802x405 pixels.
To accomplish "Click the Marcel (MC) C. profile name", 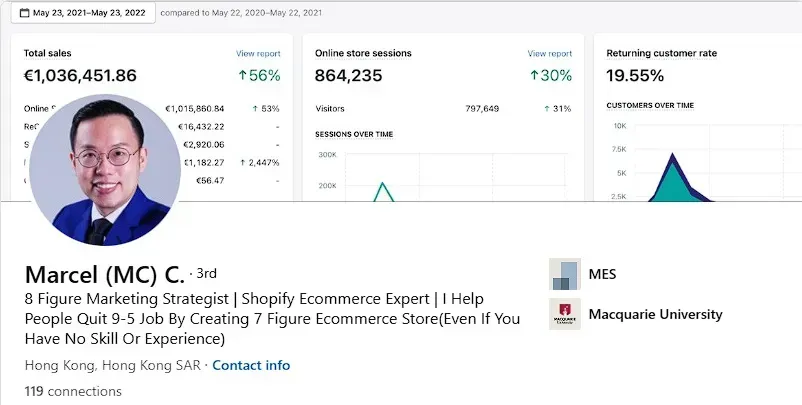I will (x=104, y=275).
